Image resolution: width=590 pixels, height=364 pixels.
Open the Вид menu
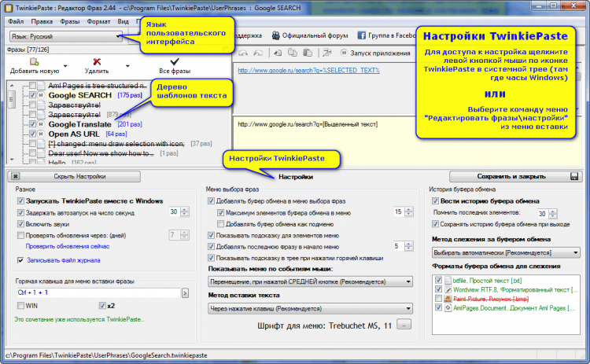point(123,21)
